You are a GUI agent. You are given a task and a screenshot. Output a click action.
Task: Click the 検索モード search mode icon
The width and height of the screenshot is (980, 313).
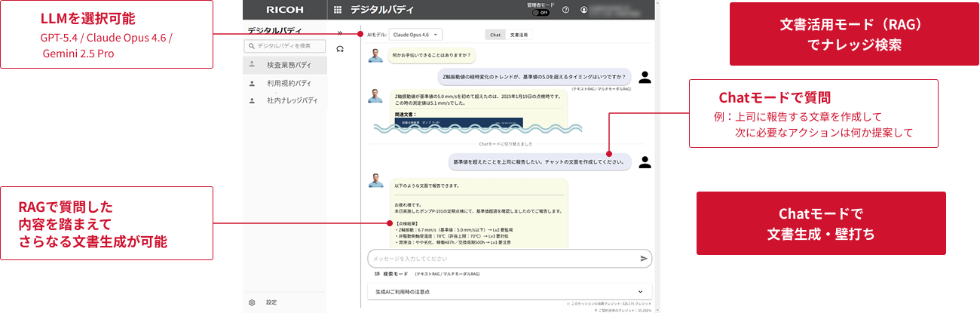click(377, 274)
